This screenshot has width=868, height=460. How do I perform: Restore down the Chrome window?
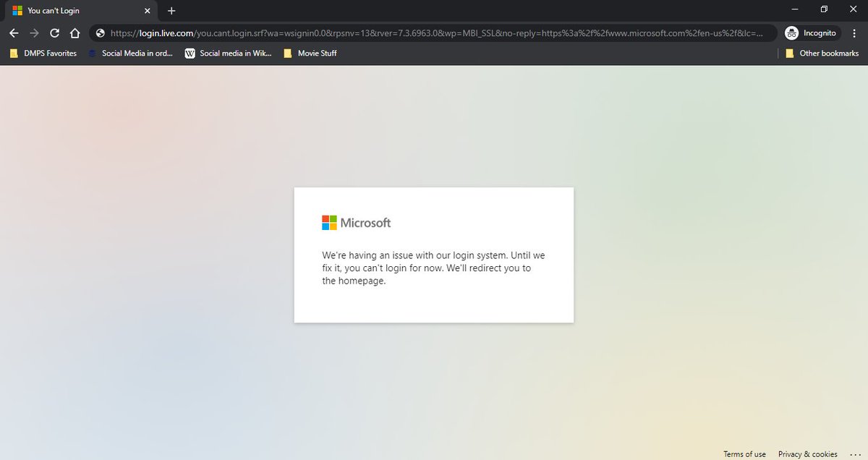tap(824, 10)
